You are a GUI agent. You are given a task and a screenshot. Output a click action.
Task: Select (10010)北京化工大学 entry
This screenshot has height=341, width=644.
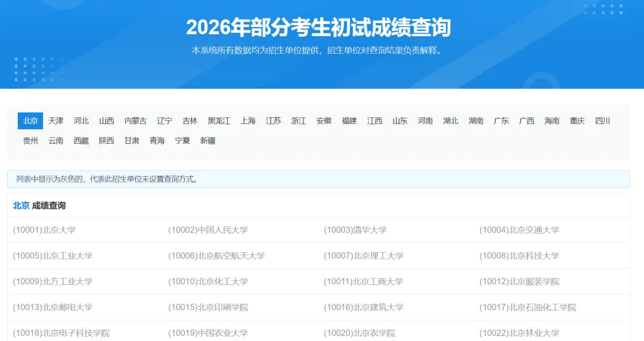pos(208,282)
